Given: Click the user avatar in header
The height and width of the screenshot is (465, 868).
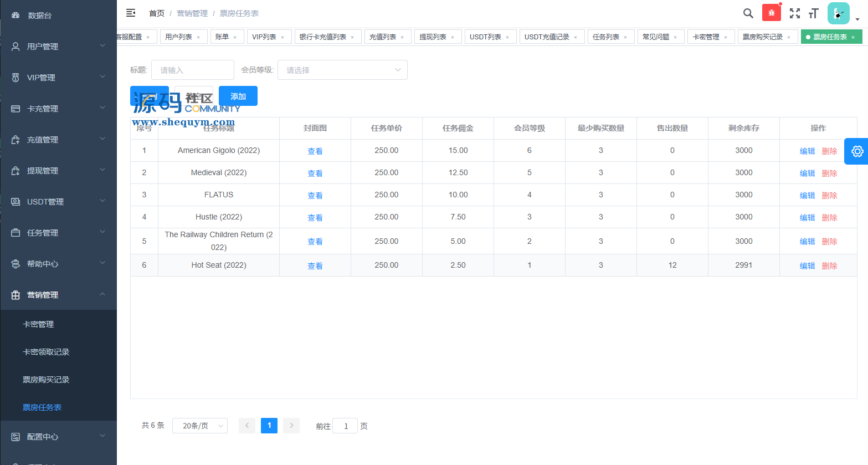Looking at the screenshot, I should (x=838, y=13).
